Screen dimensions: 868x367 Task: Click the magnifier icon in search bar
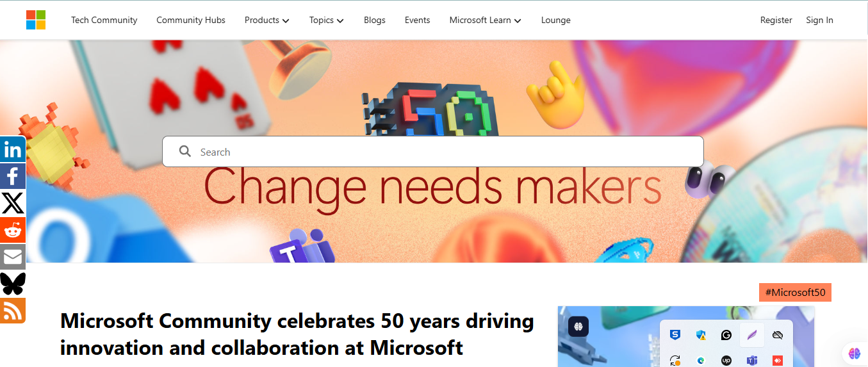click(185, 151)
